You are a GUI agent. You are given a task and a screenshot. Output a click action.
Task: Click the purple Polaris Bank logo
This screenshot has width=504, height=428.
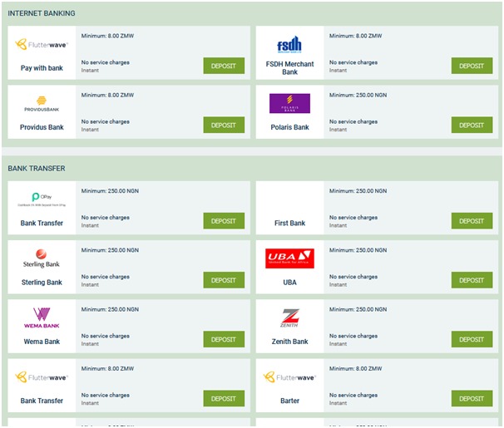point(289,104)
